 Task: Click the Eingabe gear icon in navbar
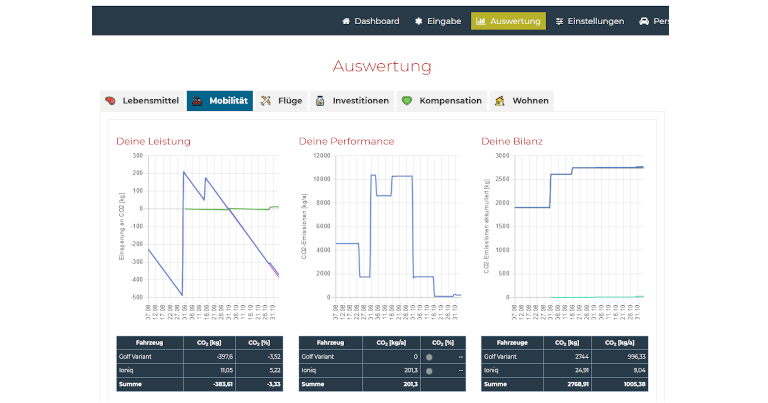pos(418,21)
